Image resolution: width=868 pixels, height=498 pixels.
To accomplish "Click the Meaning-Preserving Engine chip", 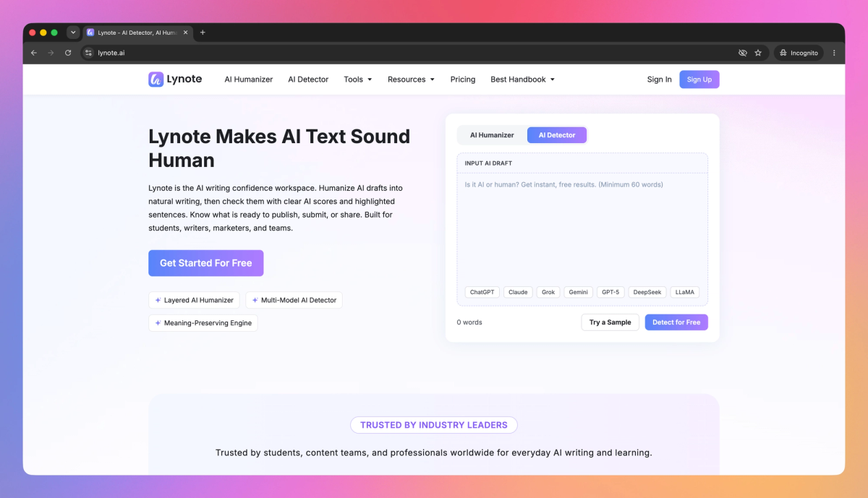I will pyautogui.click(x=203, y=323).
